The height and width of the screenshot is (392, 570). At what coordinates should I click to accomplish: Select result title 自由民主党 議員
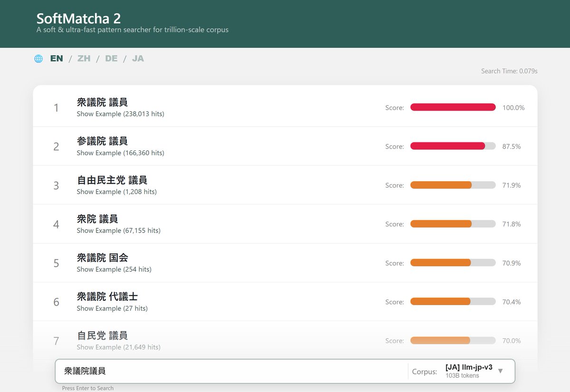click(x=112, y=180)
